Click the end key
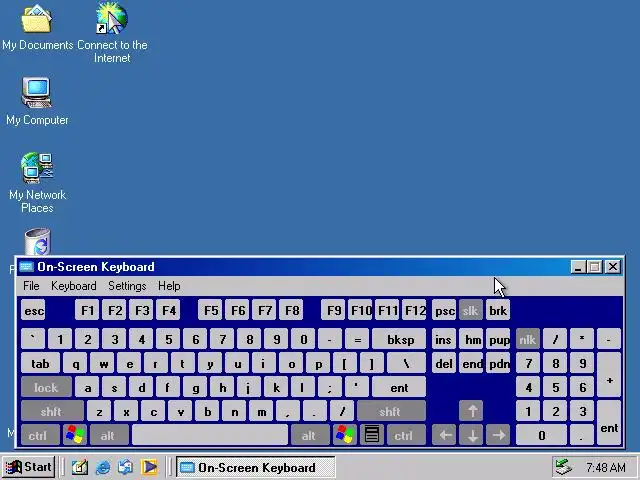 (x=471, y=363)
